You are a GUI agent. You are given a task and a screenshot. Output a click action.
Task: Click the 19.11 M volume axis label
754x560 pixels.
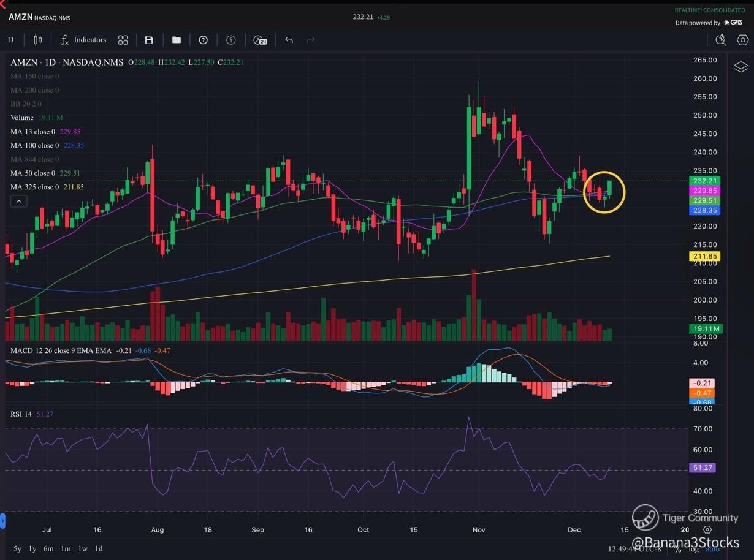(705, 328)
